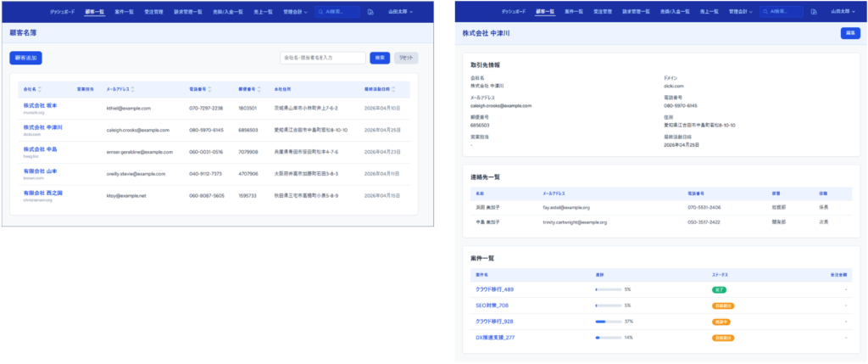Sort customer list by 郵便番号 column arrows
Image resolution: width=868 pixels, height=364 pixels.
pos(259,89)
